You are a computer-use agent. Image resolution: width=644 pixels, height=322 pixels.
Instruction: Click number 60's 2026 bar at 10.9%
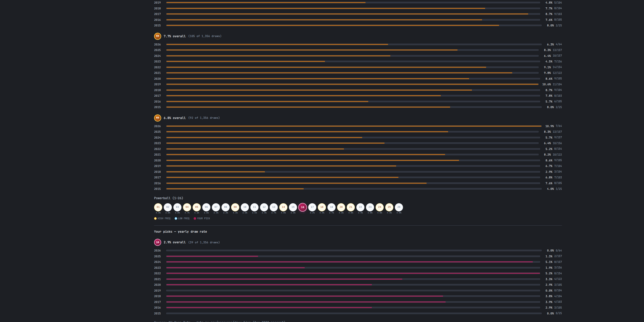coord(354,126)
